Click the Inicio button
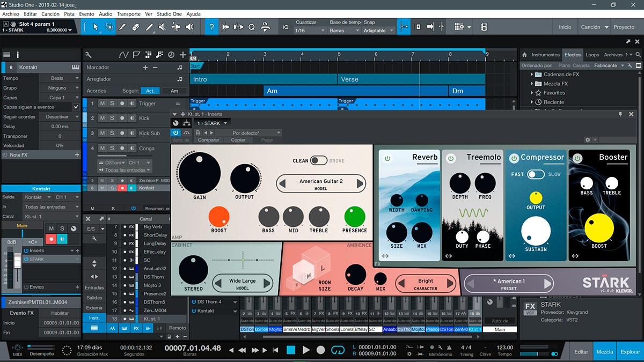Screen dimensions: 644x362 click(x=565, y=27)
